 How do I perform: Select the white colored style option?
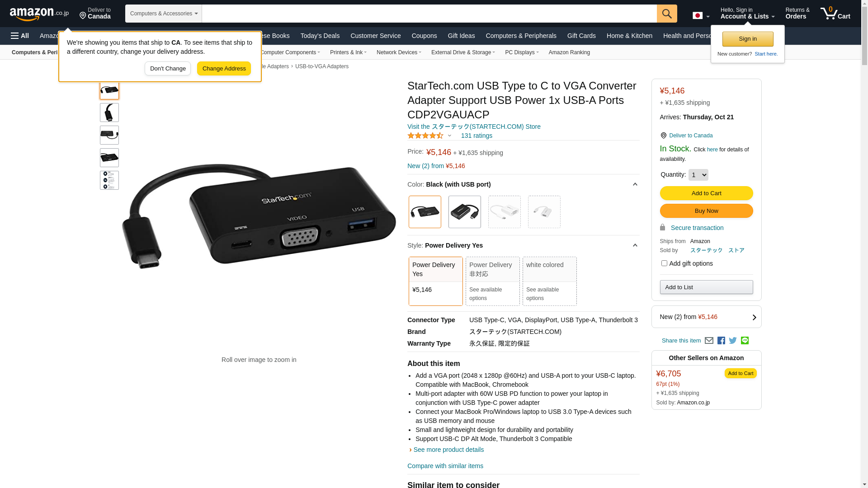[x=549, y=281]
